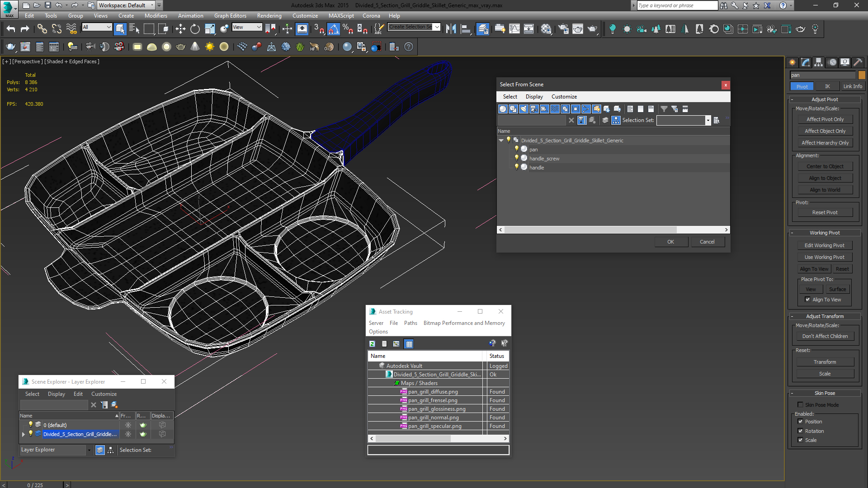Toggle light bulb visibility of handle object

(516, 167)
